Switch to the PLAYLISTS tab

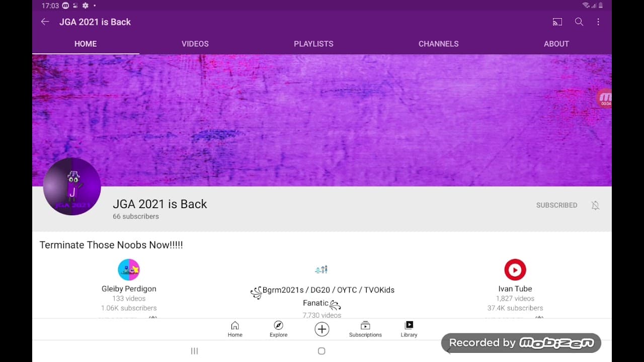(x=313, y=44)
